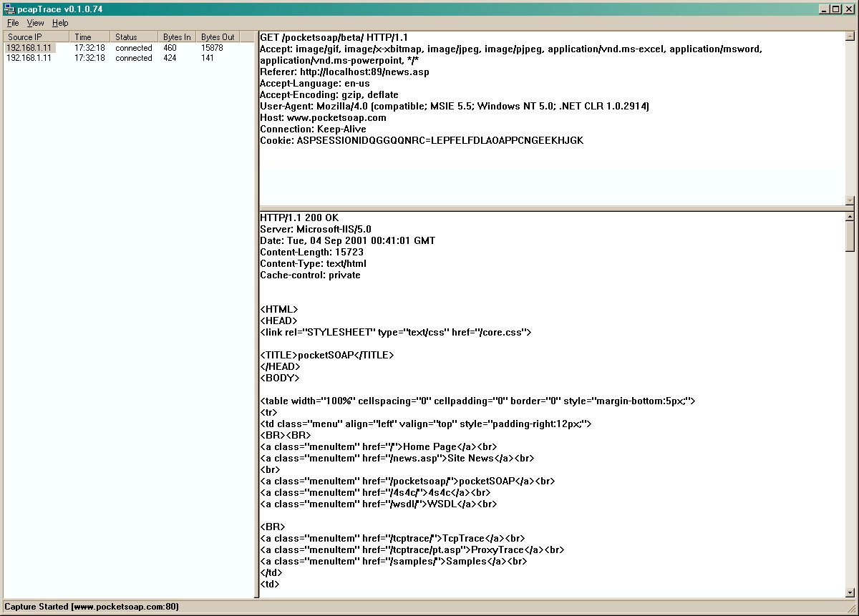Click the '<BODY>' tag line
859x616 pixels.
(280, 378)
